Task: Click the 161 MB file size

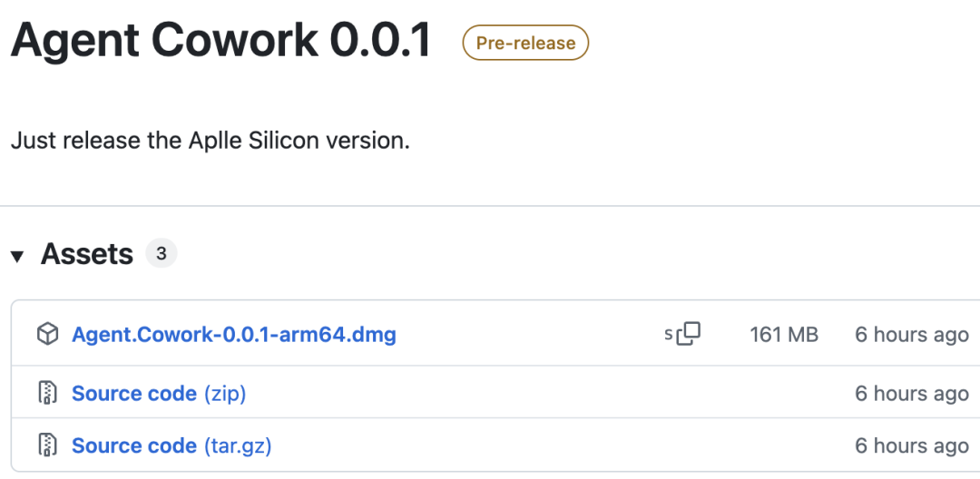Action: pos(784,335)
